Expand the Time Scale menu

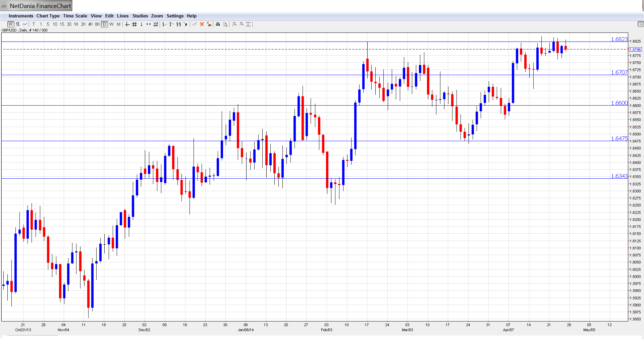click(x=75, y=16)
